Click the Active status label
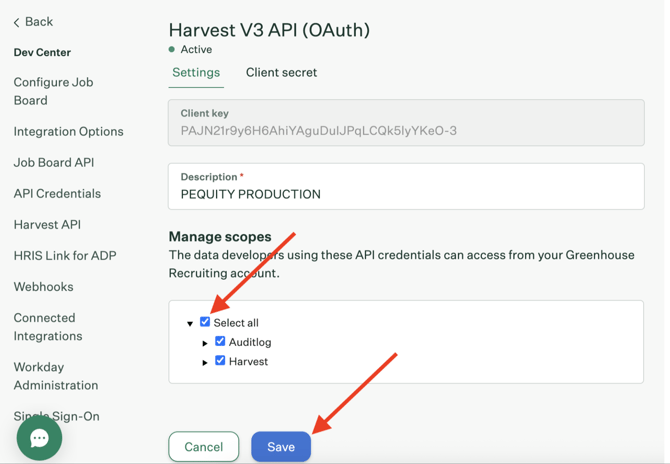The height and width of the screenshot is (464, 670). point(196,50)
